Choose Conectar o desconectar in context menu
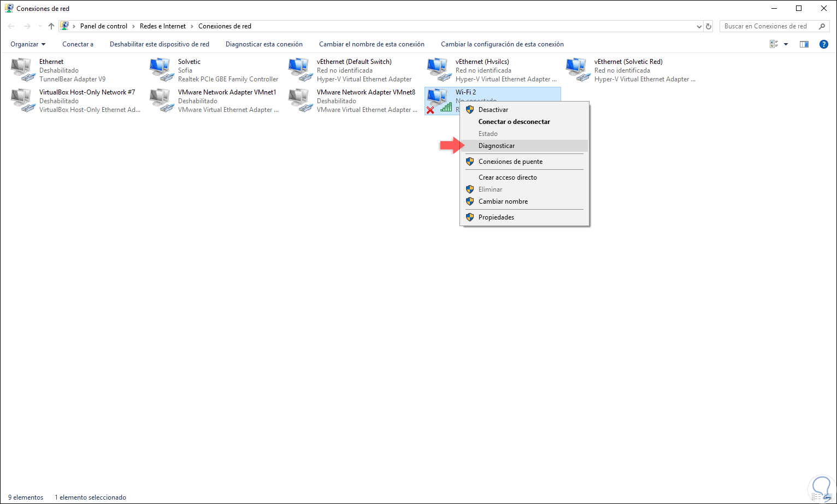Image resolution: width=837 pixels, height=504 pixels. pos(524,122)
